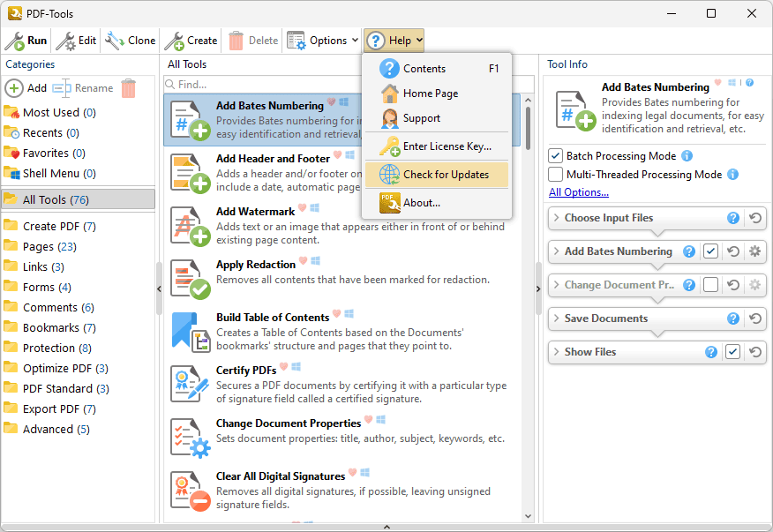
Task: Reset the Save Documents step
Action: click(x=754, y=318)
